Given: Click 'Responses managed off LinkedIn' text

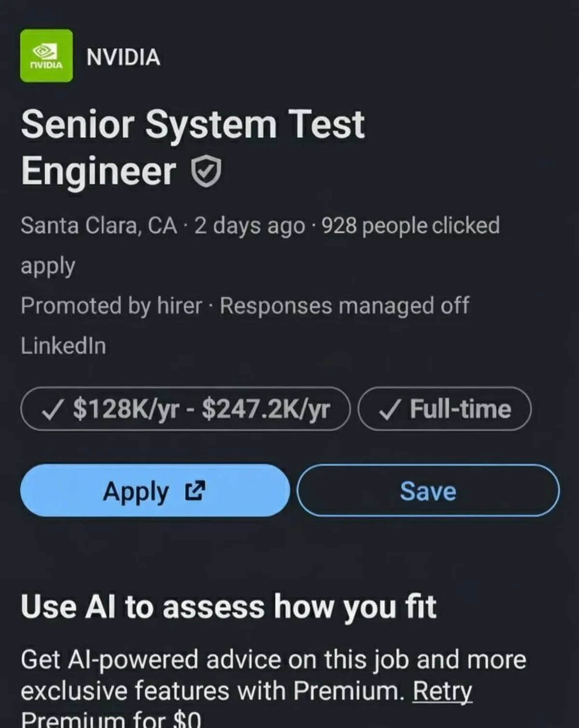Looking at the screenshot, I should pos(344,306).
